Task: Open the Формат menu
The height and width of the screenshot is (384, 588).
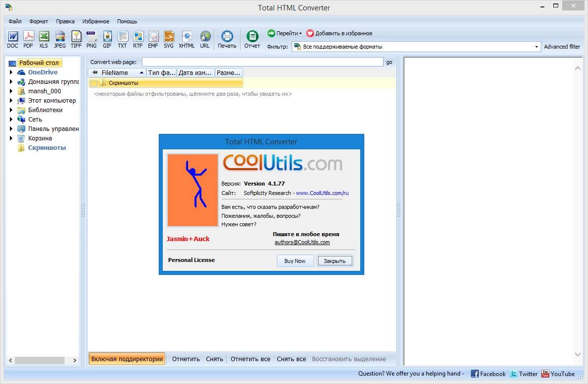Action: (x=39, y=21)
